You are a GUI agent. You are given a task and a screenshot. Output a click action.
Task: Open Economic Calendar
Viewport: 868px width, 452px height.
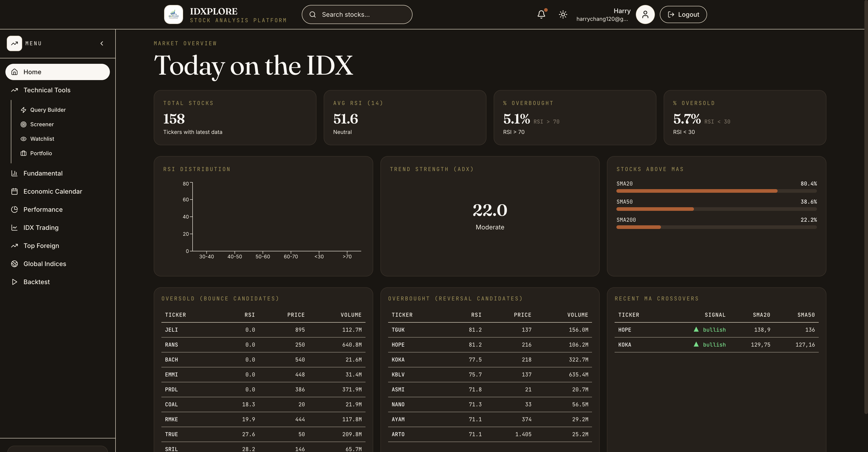click(58, 192)
